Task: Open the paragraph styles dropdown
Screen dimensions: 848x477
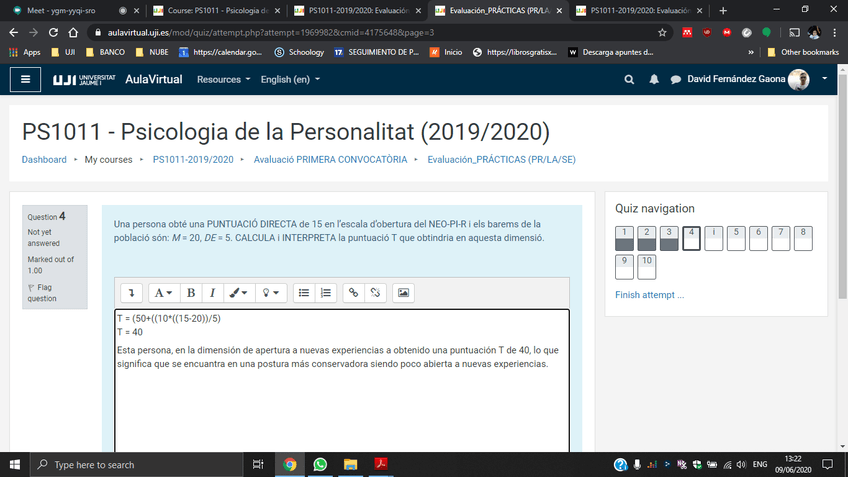Action: pyautogui.click(x=161, y=293)
